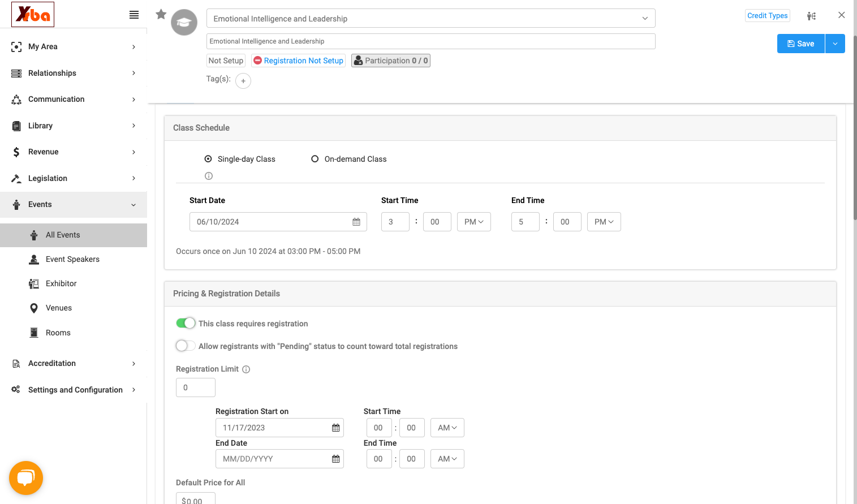Click the Participation 0 / 0 button
Image resolution: width=857 pixels, height=504 pixels.
pos(391,61)
